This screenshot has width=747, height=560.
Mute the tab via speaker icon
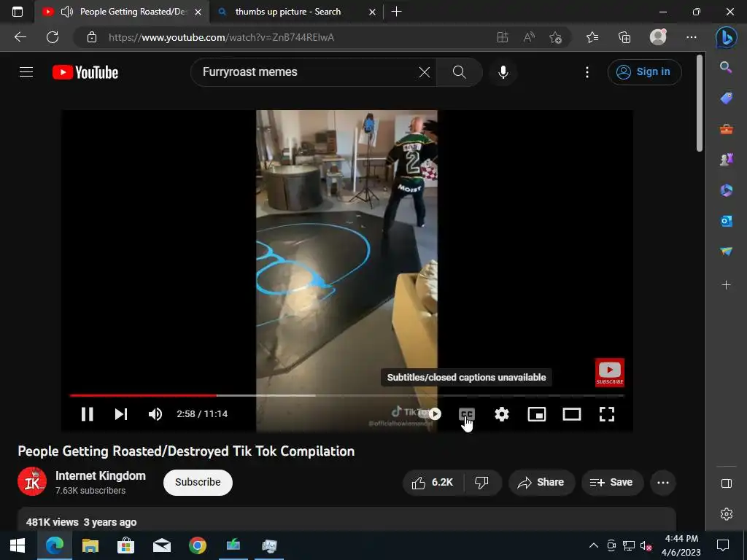click(67, 12)
